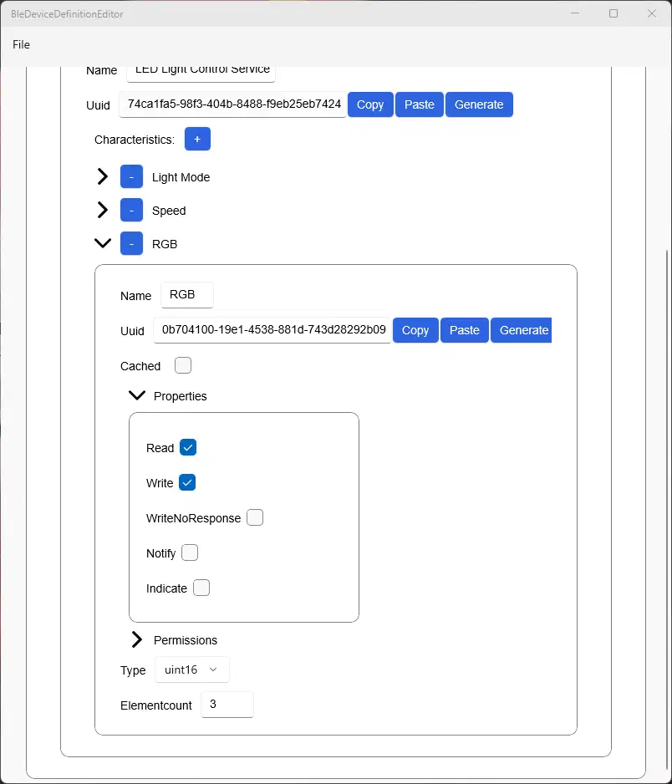672x784 pixels.
Task: Click the Elementcount field
Action: coord(227,705)
